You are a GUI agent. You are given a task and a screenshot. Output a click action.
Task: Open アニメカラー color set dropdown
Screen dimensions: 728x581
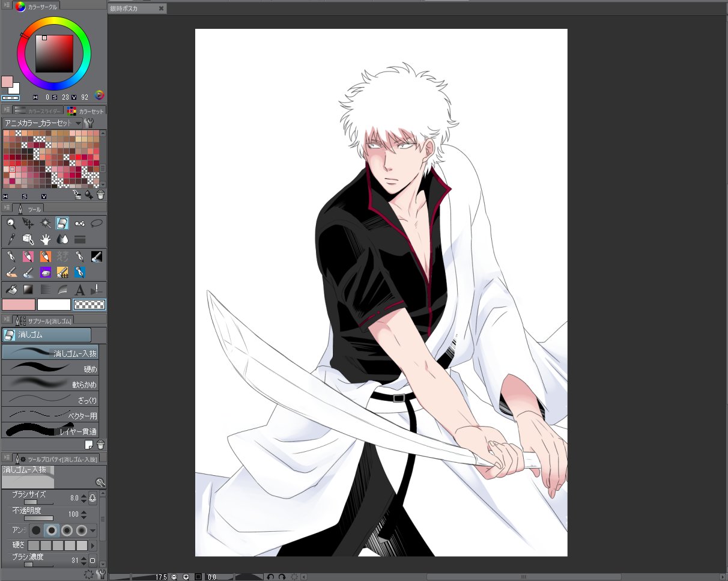42,123
